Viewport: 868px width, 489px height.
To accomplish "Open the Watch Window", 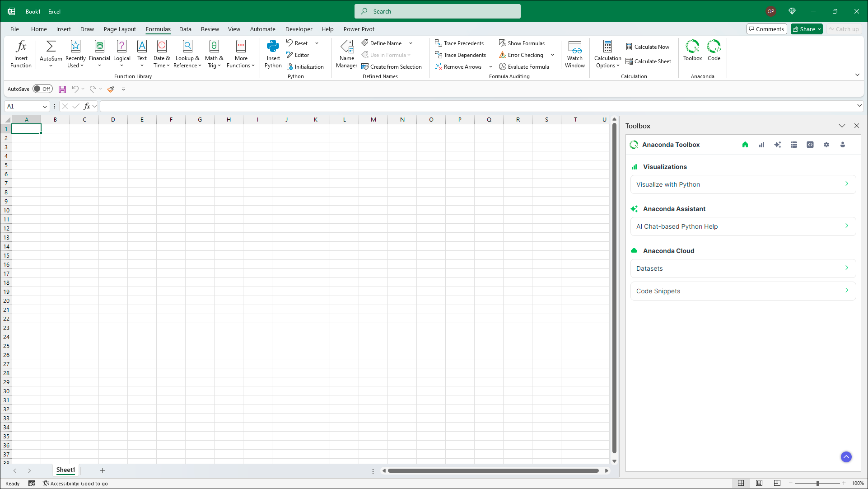I will (574, 54).
